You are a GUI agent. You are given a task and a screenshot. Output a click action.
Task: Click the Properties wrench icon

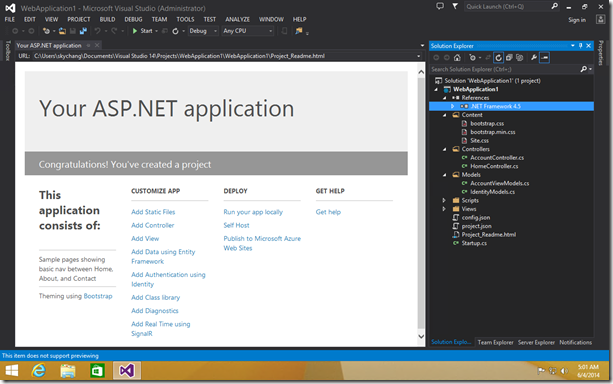pos(534,58)
